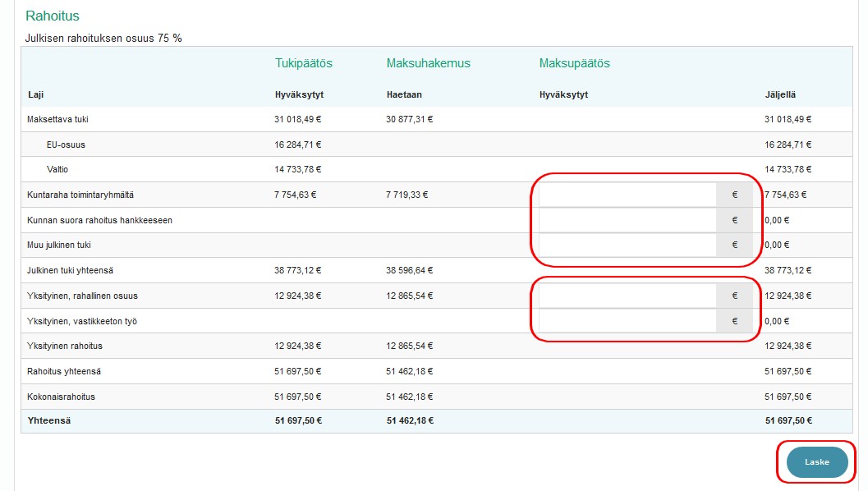Screen dimensions: 868x491
Task: Click euro sign addon in Kunnan suora rahoitus row
Action: pyautogui.click(x=735, y=220)
